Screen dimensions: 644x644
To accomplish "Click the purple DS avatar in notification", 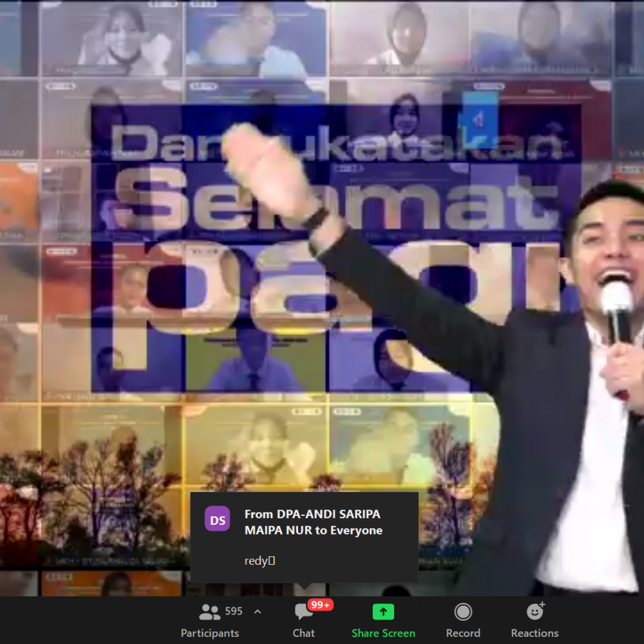I will tap(218, 519).
